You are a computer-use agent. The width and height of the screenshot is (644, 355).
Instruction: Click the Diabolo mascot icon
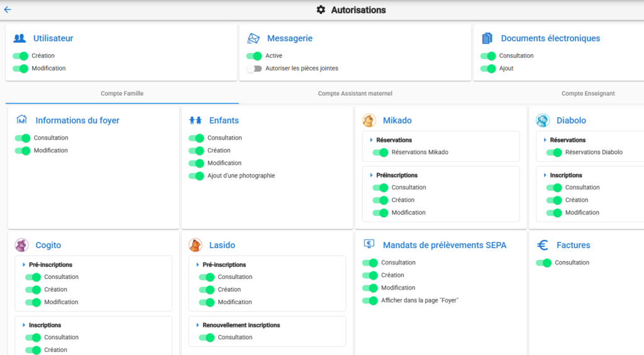tap(543, 120)
